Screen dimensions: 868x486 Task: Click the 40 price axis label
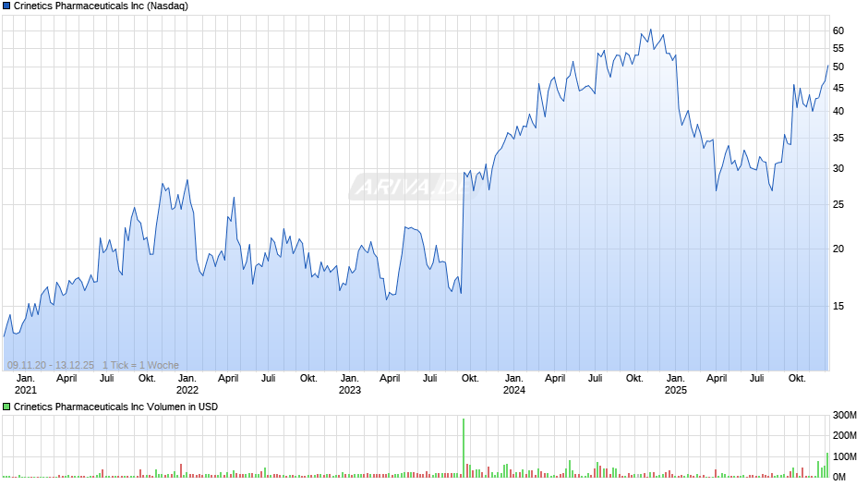point(838,112)
